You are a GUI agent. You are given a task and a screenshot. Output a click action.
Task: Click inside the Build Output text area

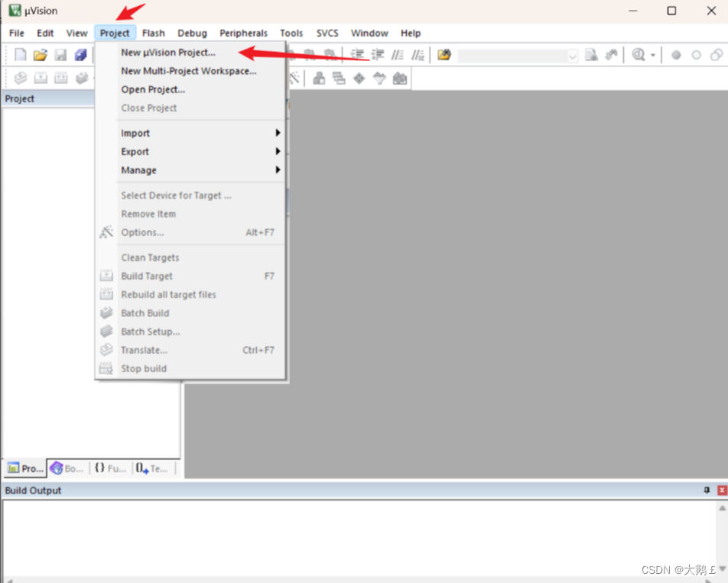pyautogui.click(x=359, y=539)
